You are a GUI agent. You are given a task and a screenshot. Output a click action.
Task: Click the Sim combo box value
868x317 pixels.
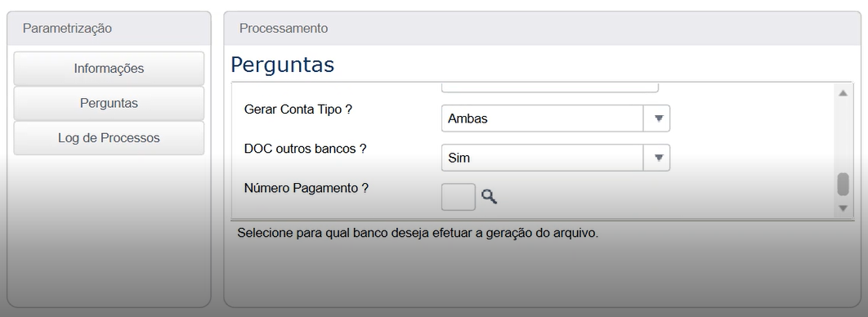click(543, 158)
